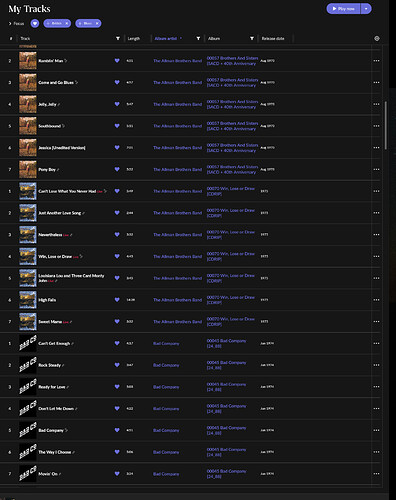Open Bad Company album link on Movin' On row
Image resolution: width=396 pixels, height=500 pixels.
coord(226,474)
